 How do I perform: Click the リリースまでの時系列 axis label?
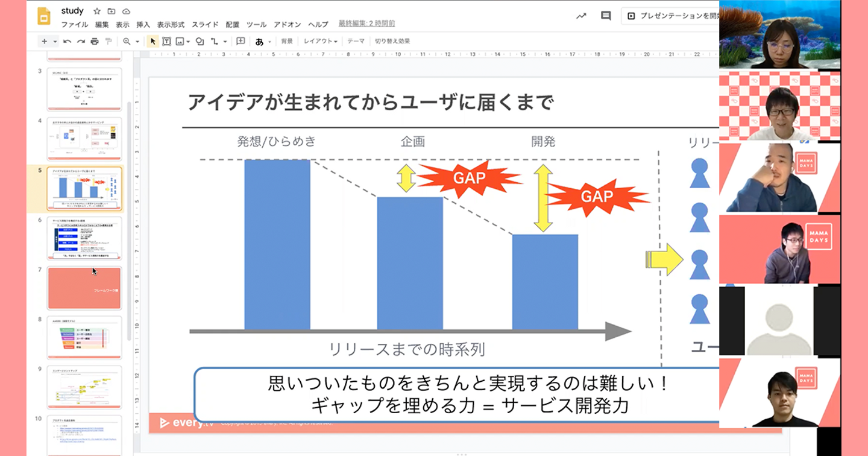click(407, 349)
